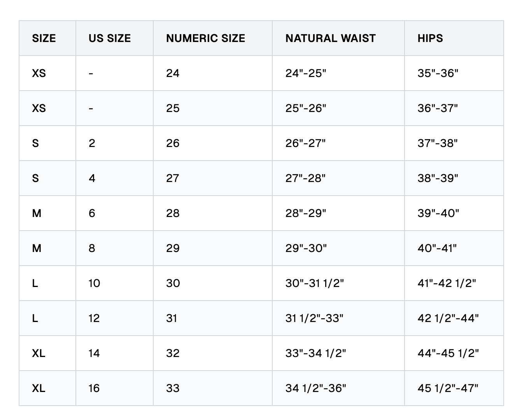Click the 30"-31 1/2" waist cell
Screen dimensions: 522x420
tap(315, 283)
